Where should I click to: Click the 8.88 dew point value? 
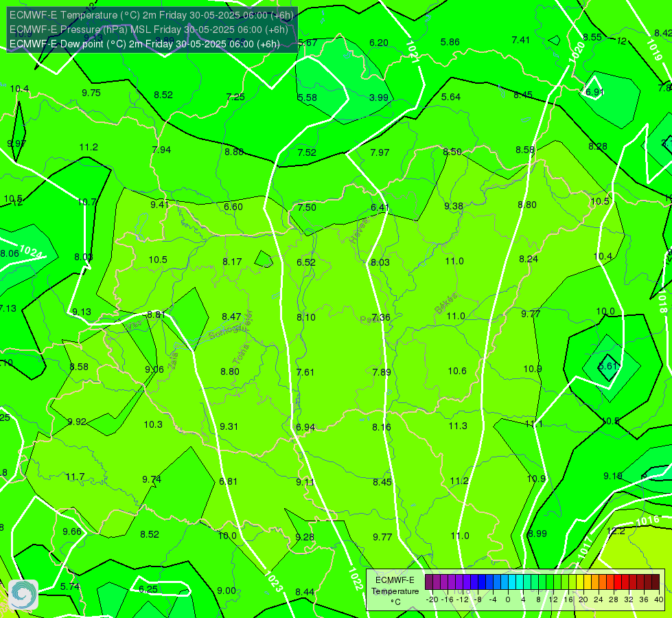[x=233, y=152]
